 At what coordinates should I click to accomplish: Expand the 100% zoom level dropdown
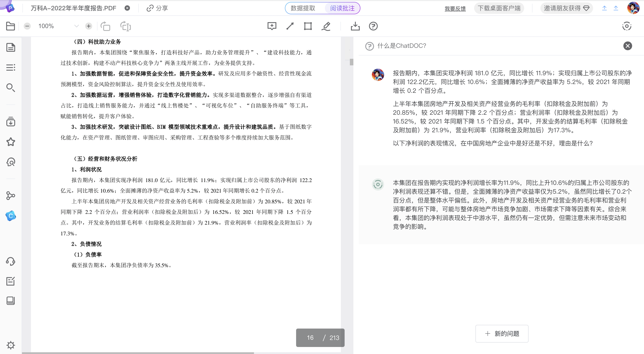click(x=77, y=26)
